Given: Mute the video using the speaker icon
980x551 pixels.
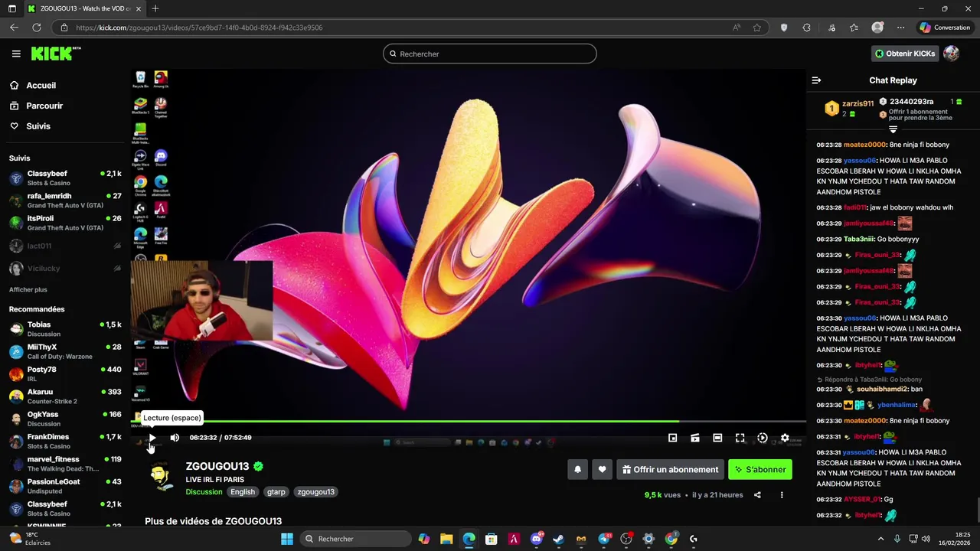Looking at the screenshot, I should (x=175, y=438).
